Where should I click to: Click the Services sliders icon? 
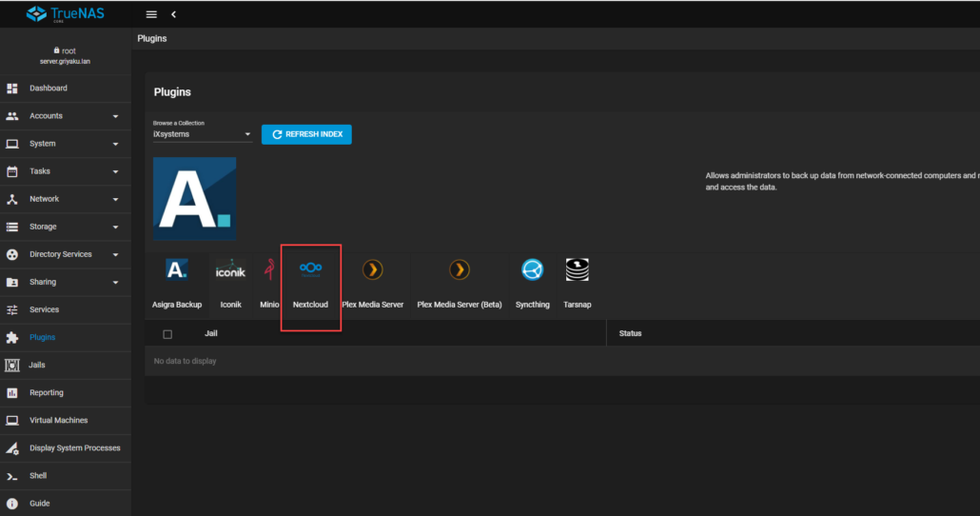pos(11,309)
